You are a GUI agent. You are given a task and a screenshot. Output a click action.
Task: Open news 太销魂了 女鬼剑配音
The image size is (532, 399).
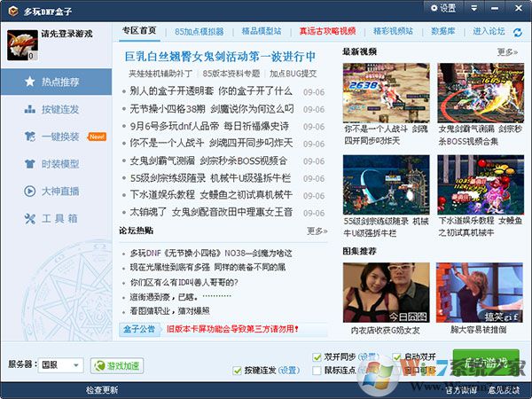click(x=211, y=212)
